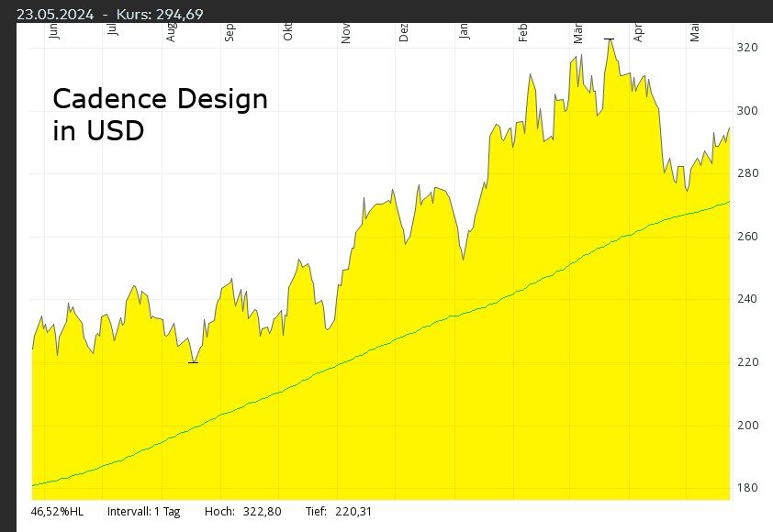Click the Mai axis label

694,30
